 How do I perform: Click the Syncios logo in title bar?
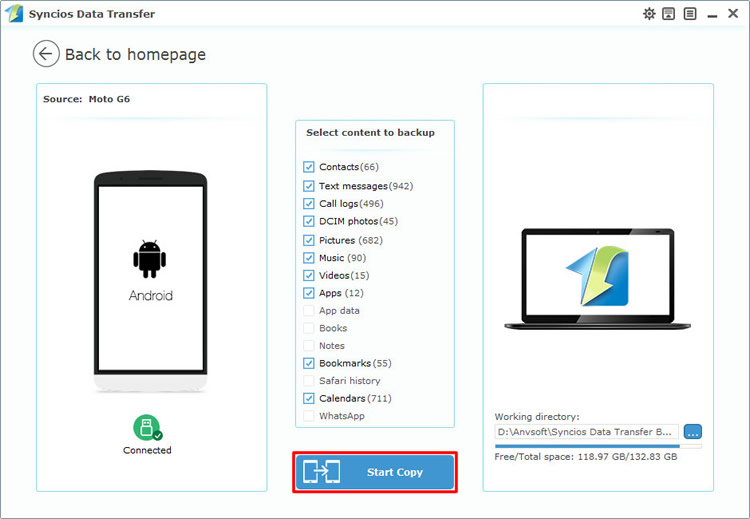coord(14,13)
